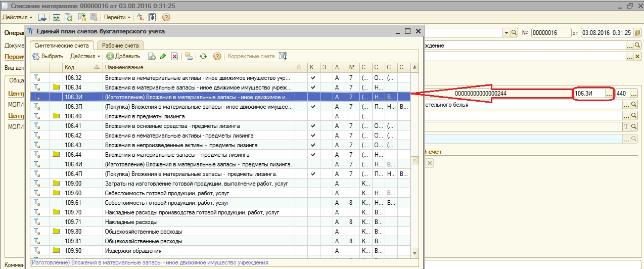
Task: Click the checkmark in row 106.43
Action: coord(313,145)
